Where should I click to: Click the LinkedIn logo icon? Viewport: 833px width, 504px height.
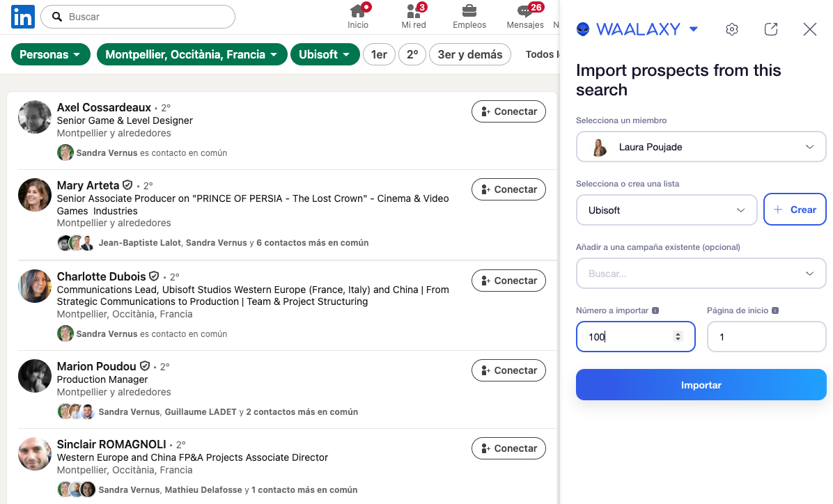click(23, 17)
